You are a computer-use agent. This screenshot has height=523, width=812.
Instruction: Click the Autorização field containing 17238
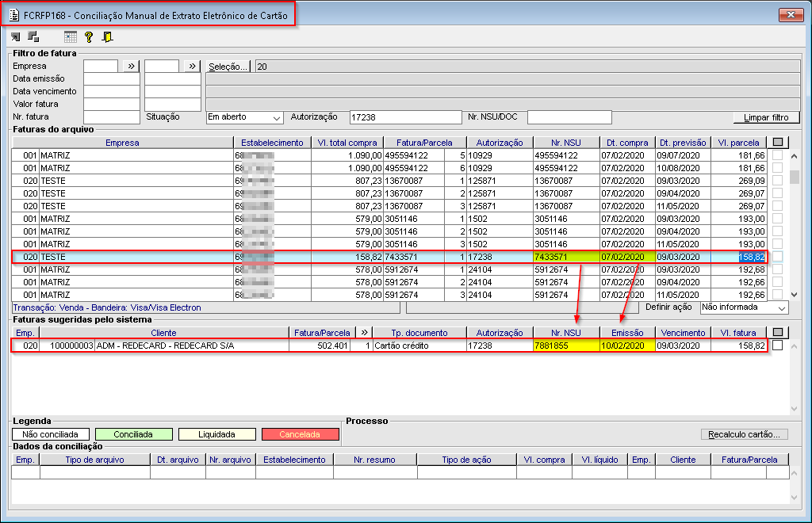click(404, 117)
